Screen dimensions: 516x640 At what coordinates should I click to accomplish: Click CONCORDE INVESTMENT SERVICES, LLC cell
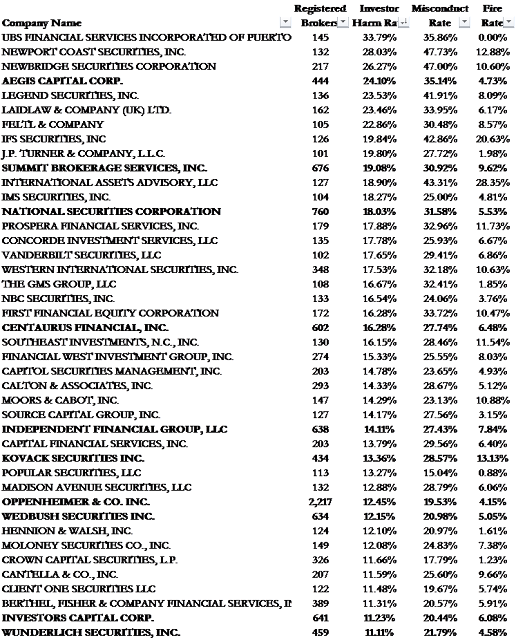pos(109,240)
